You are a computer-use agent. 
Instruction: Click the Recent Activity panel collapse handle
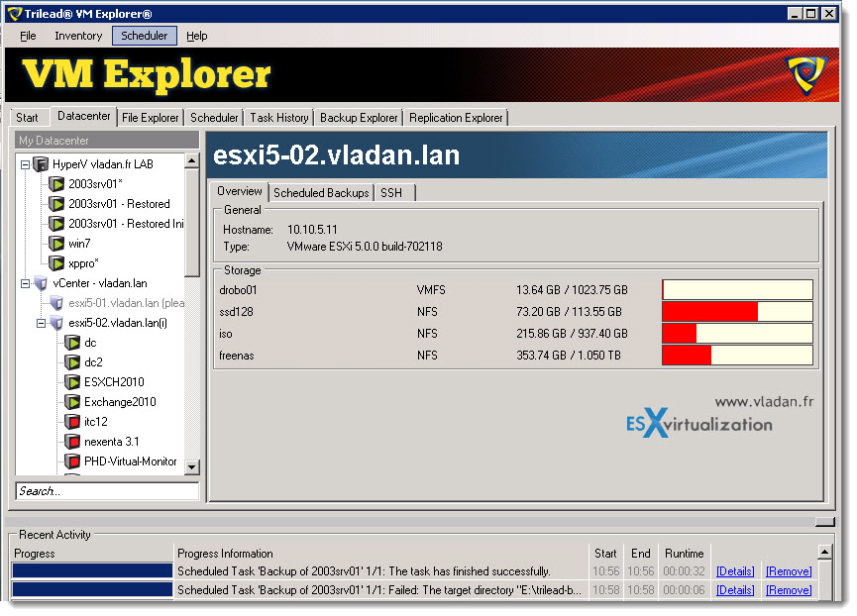824,522
